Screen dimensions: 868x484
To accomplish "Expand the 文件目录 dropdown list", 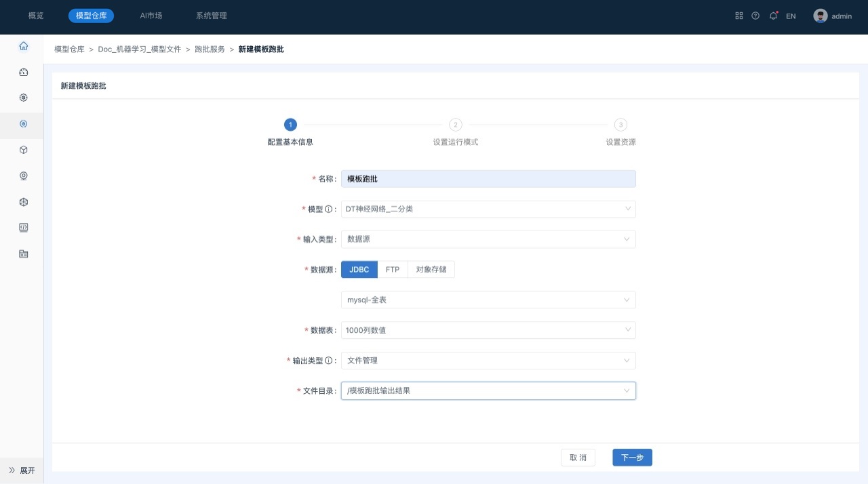I will click(488, 390).
